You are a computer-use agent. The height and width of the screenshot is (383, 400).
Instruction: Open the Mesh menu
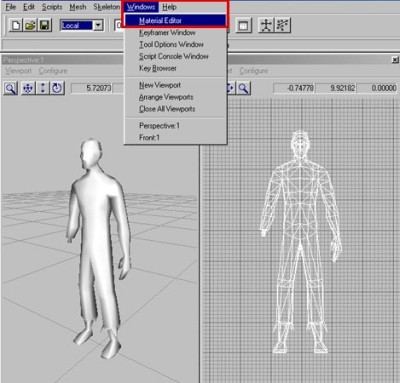coord(78,7)
